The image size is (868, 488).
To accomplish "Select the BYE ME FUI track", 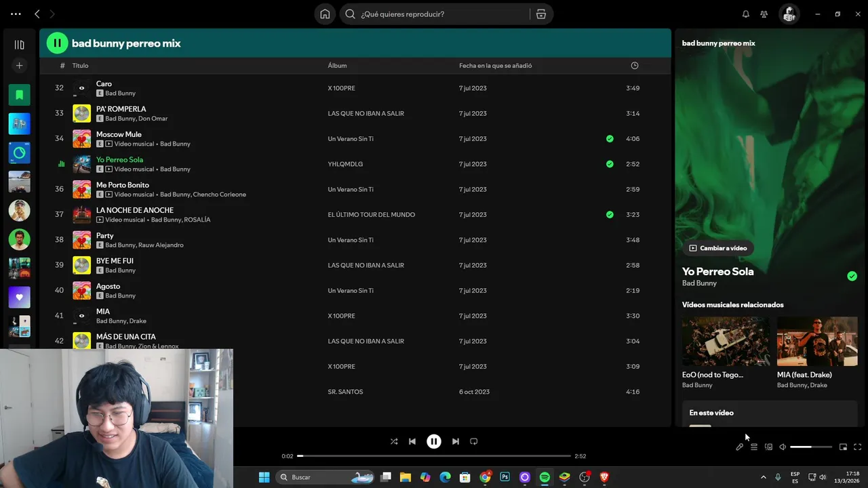I will coord(115,261).
